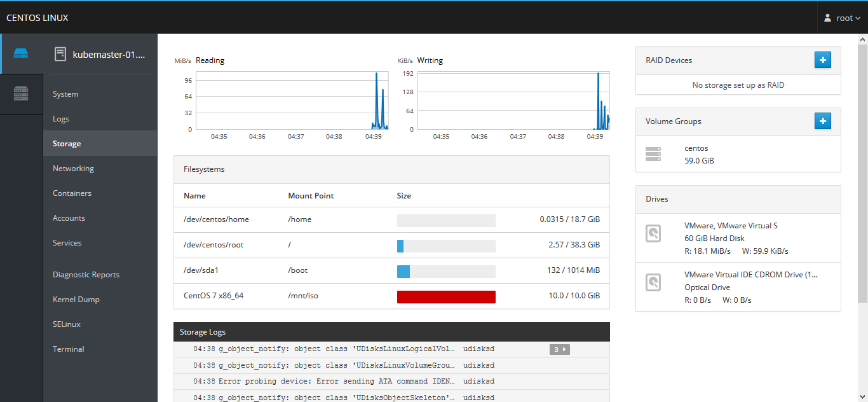Expand the 3 repeated log entries badge
Screen dimensions: 868x402
pyautogui.click(x=560, y=349)
